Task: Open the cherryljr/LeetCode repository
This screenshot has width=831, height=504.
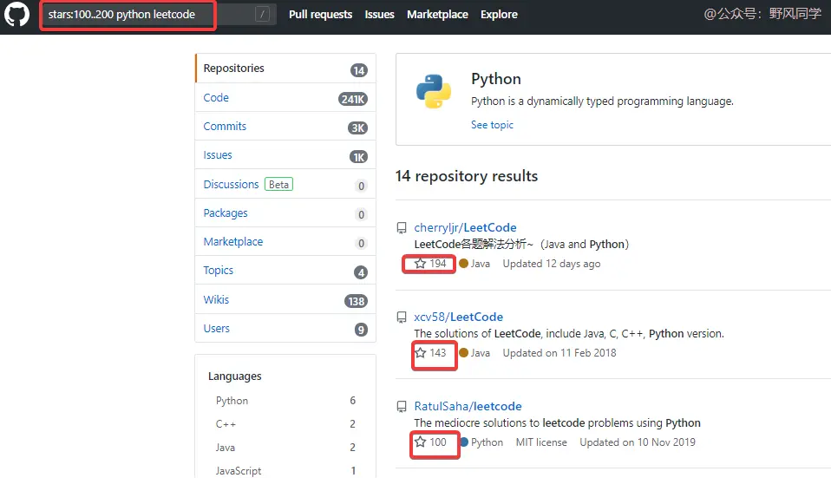Action: 465,228
